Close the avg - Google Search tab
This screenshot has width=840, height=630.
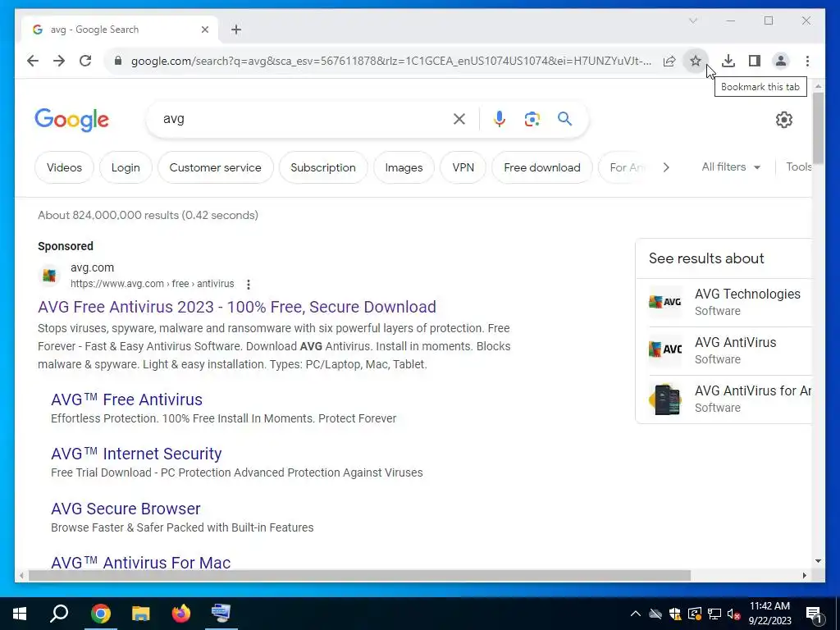click(x=204, y=30)
